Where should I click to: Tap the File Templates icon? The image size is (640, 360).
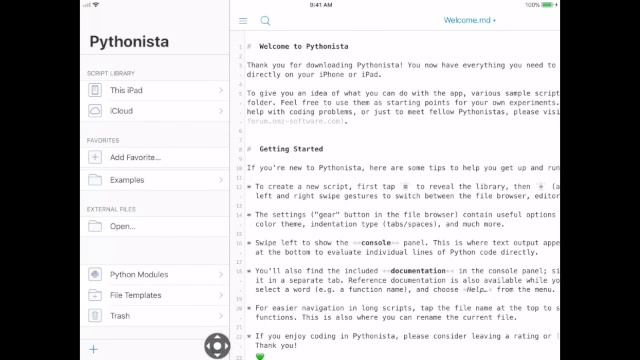point(95,295)
